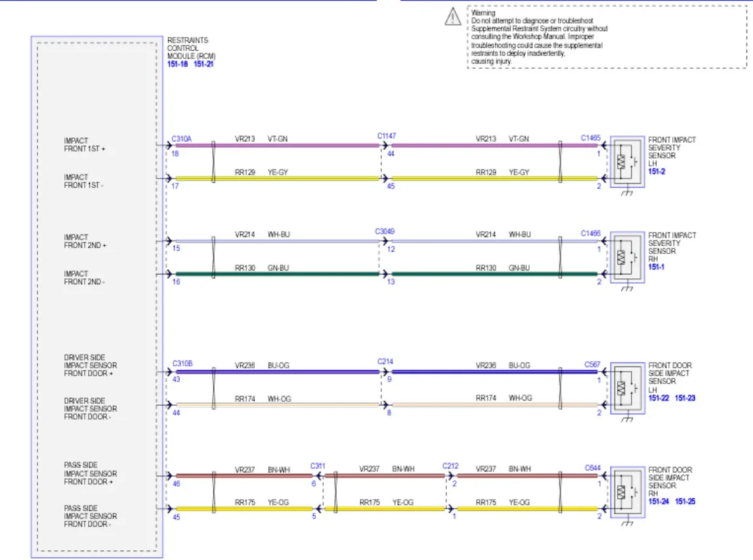Select connector label C214
This screenshot has height=560, width=753.
(x=385, y=362)
